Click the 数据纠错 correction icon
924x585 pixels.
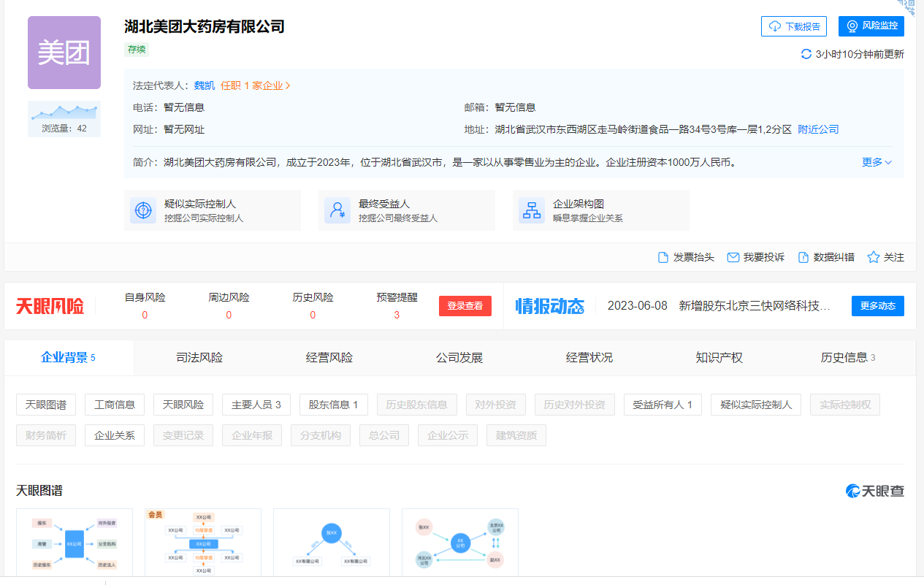[803, 258]
